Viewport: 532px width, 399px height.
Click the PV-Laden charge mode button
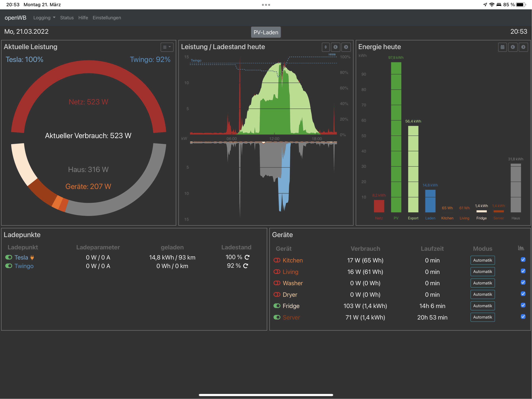point(266,32)
